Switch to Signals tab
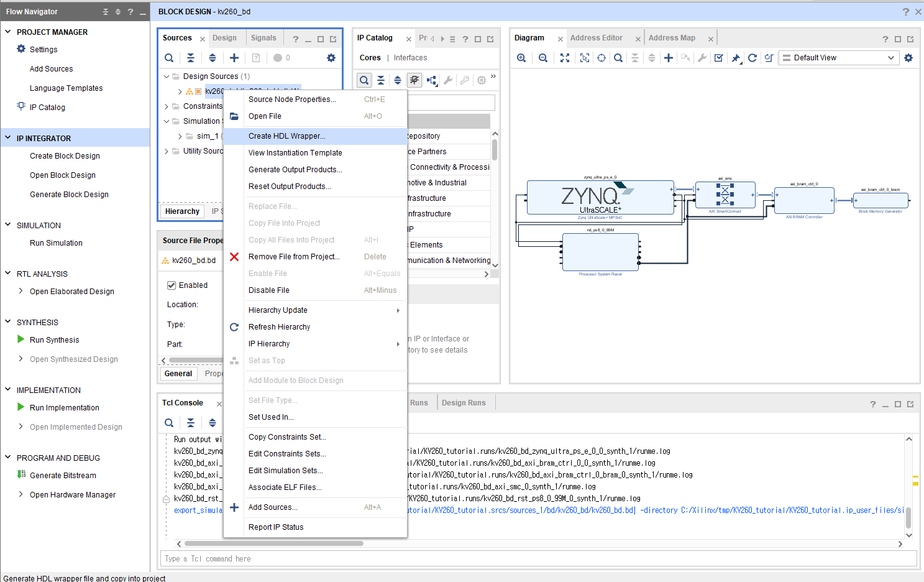This screenshot has width=924, height=582. (263, 38)
